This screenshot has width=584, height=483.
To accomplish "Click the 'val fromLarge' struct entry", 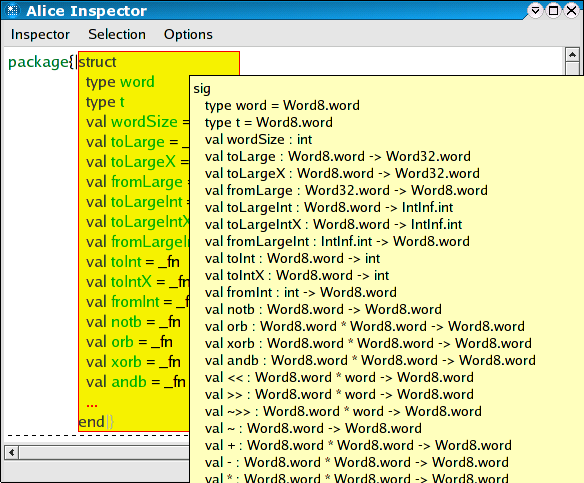I will [137, 182].
